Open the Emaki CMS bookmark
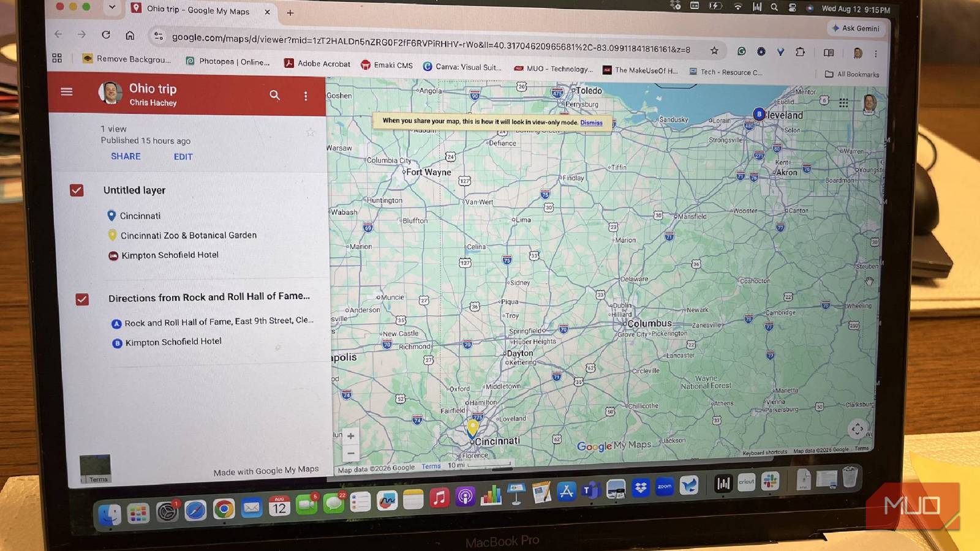Viewport: 980px width, 551px height. tap(386, 65)
